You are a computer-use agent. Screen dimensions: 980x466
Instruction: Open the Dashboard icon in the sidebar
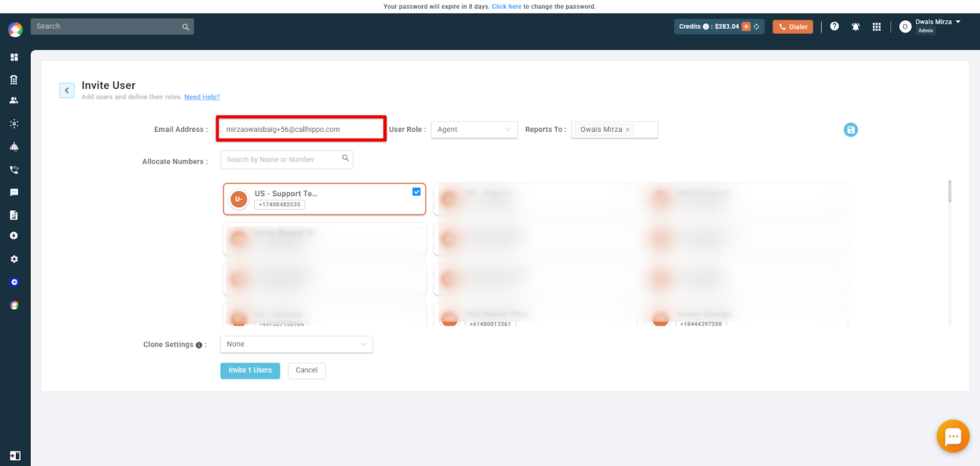tap(14, 57)
